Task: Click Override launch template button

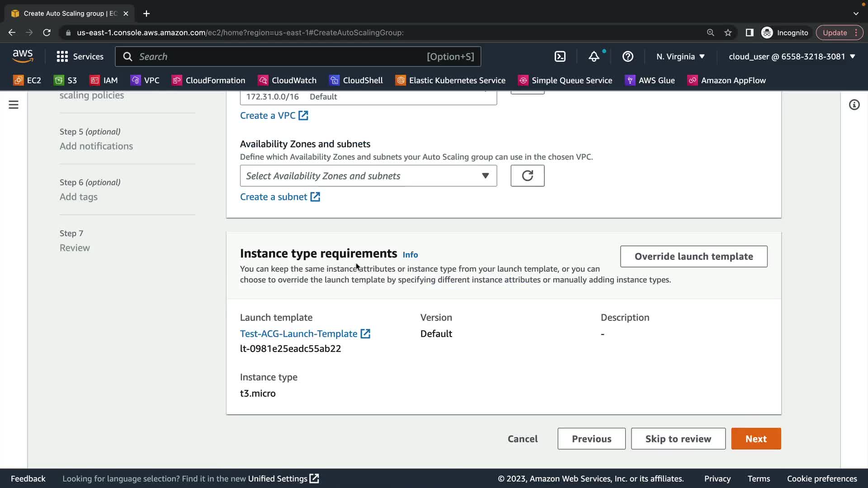Action: coord(693,257)
